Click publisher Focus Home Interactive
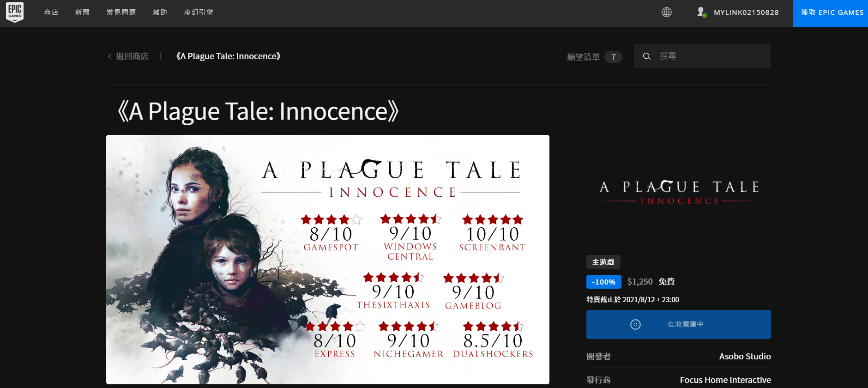Image resolution: width=868 pixels, height=388 pixels. point(725,380)
